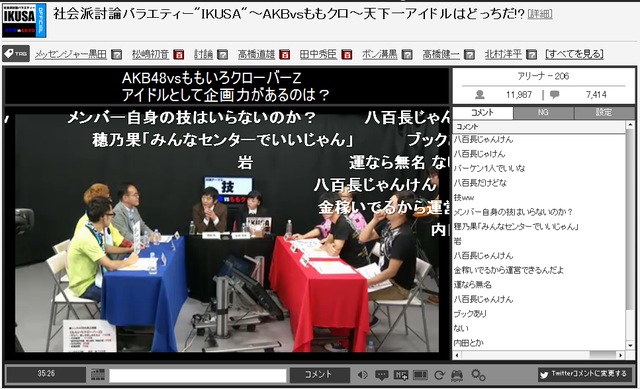Open the ボン溝黒 tag link

coord(380,54)
